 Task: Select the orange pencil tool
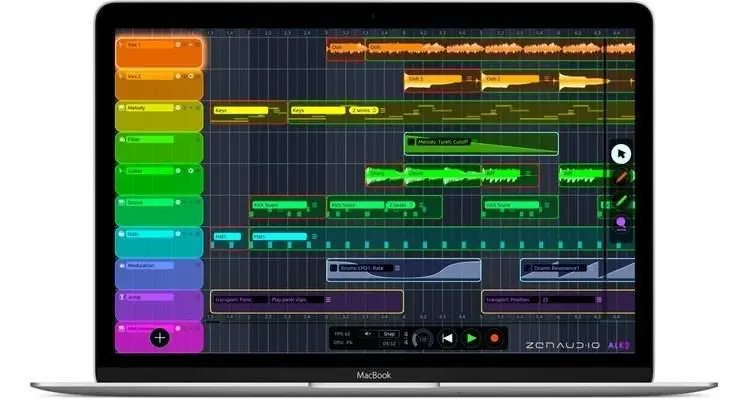pos(621,177)
